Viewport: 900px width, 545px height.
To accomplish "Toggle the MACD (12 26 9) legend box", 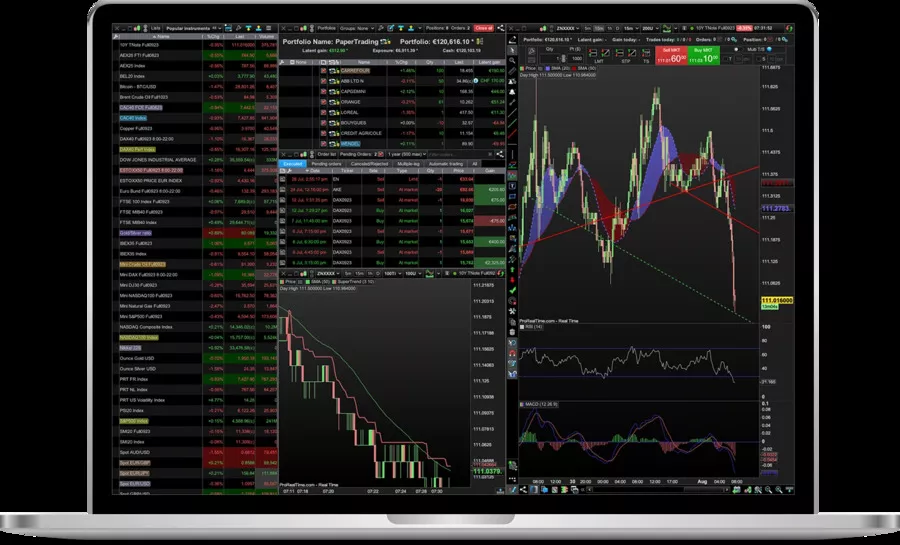I will (x=522, y=404).
